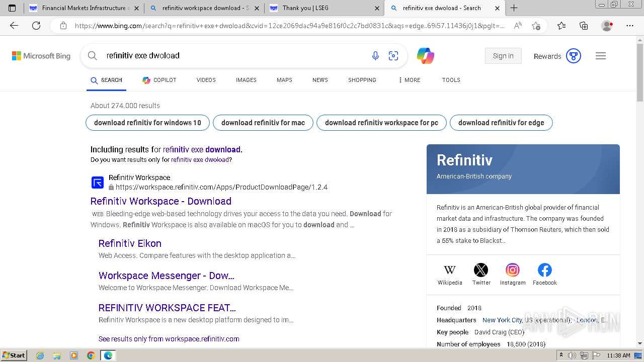Open the tab actions menu icon
This screenshot has height=362, width=644.
coord(12,8)
